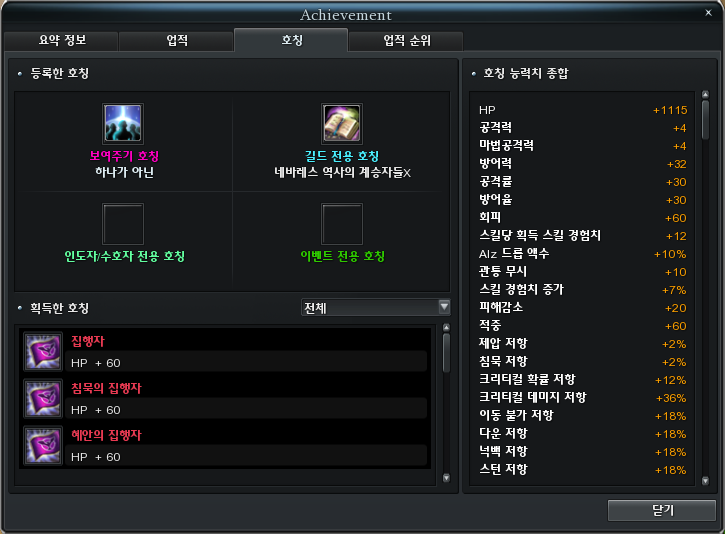This screenshot has width=725, height=534.
Task: Open the 업적 순위 tab
Action: click(406, 41)
